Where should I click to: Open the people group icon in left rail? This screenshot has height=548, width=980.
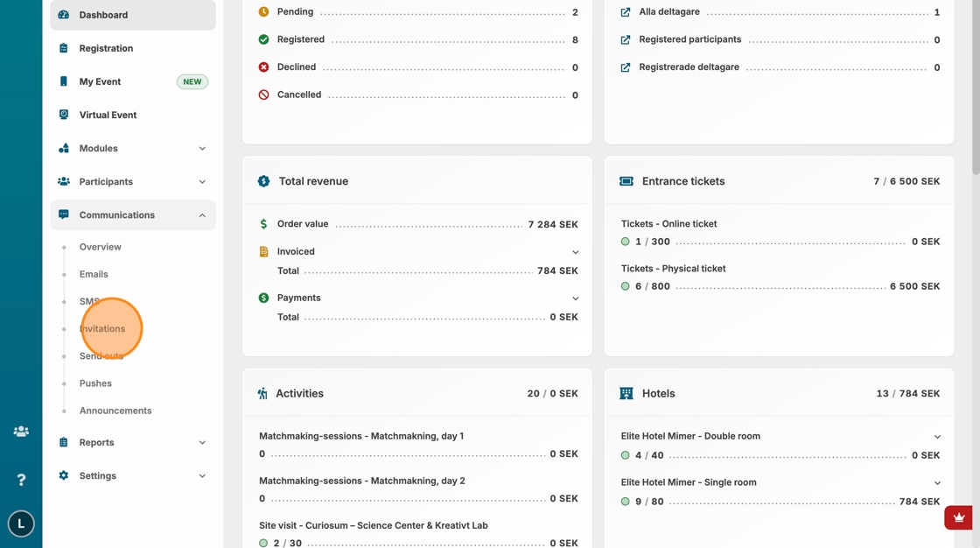point(21,432)
